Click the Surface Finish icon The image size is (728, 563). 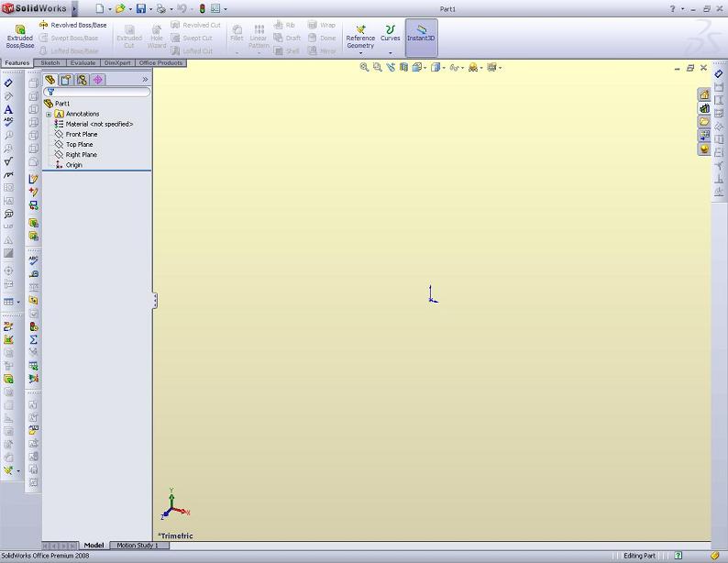(x=8, y=161)
